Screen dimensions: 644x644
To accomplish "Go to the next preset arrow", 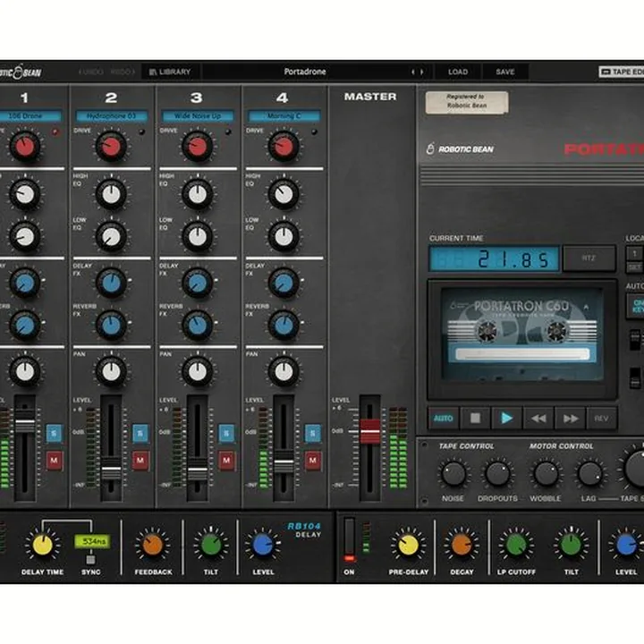I will pos(422,72).
